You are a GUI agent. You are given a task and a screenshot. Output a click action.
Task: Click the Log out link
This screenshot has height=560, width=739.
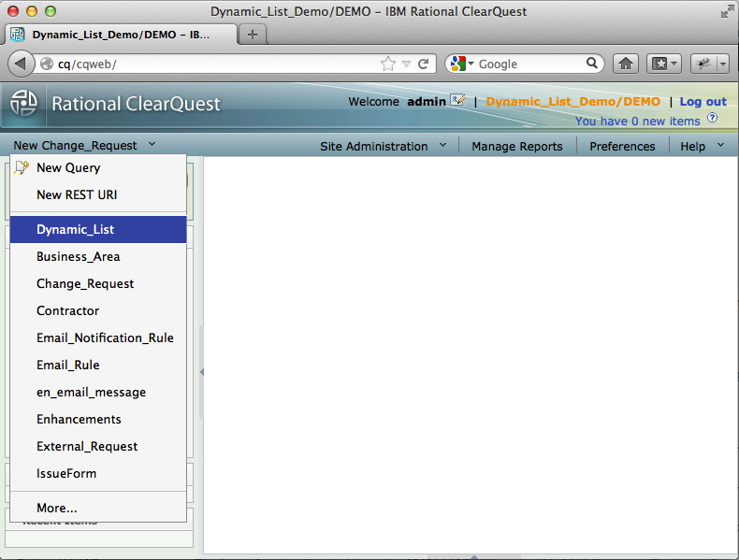[703, 101]
